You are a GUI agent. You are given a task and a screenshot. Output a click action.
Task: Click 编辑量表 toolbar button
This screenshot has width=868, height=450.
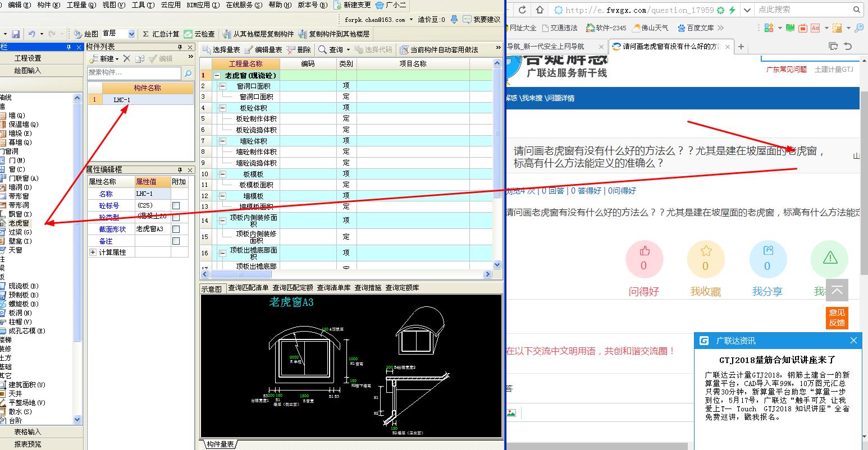pos(263,50)
